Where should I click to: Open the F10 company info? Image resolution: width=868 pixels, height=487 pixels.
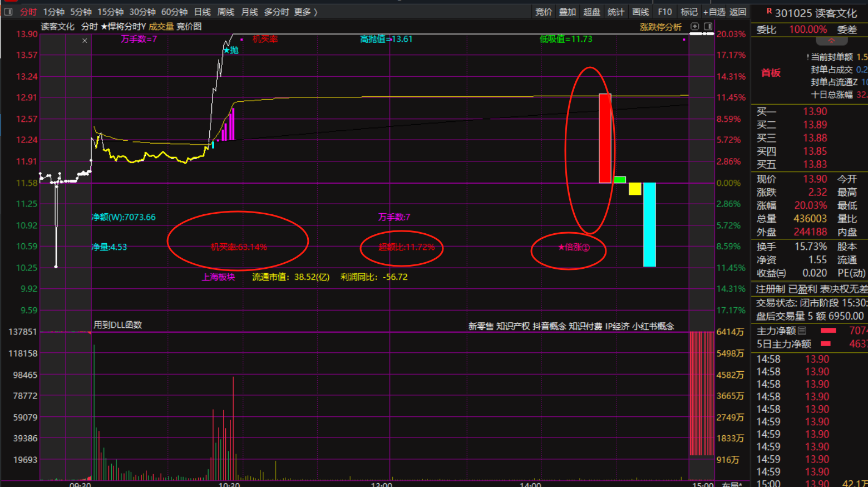click(664, 12)
